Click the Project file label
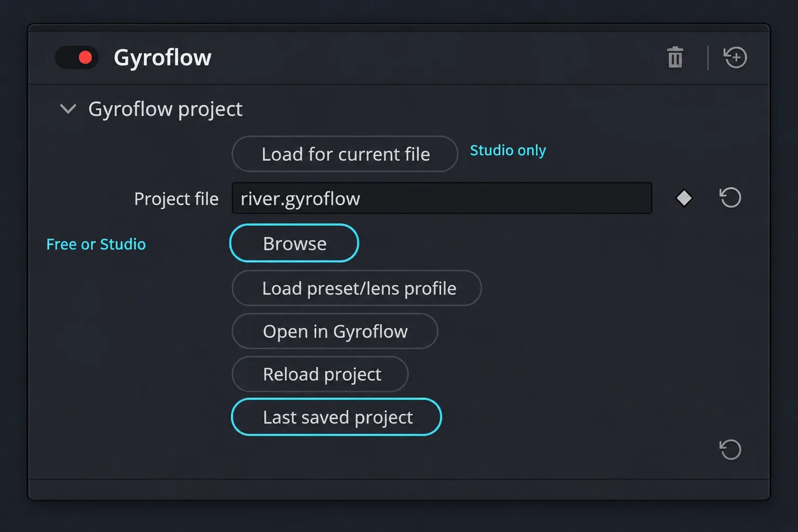The height and width of the screenshot is (532, 798). coord(176,198)
